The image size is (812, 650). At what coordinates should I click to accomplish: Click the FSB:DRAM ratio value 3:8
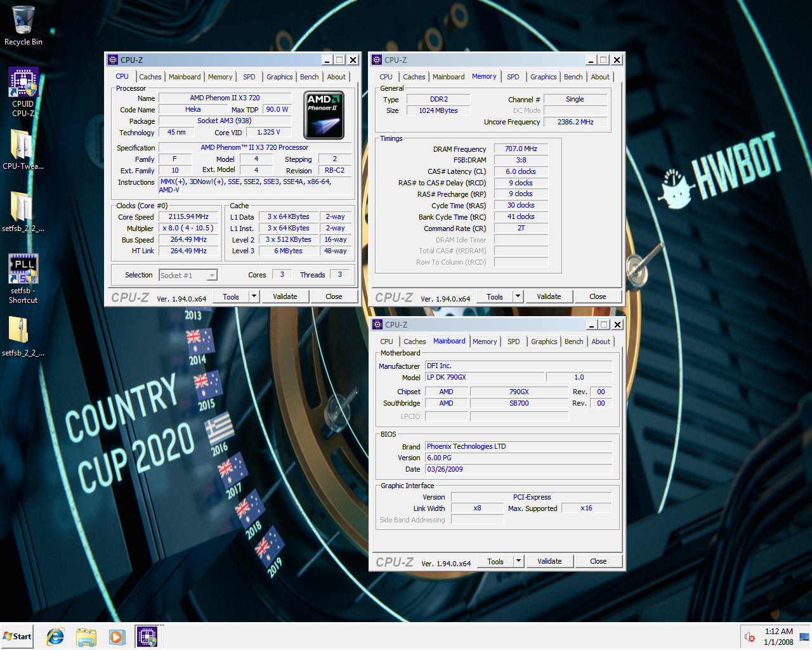[x=521, y=160]
